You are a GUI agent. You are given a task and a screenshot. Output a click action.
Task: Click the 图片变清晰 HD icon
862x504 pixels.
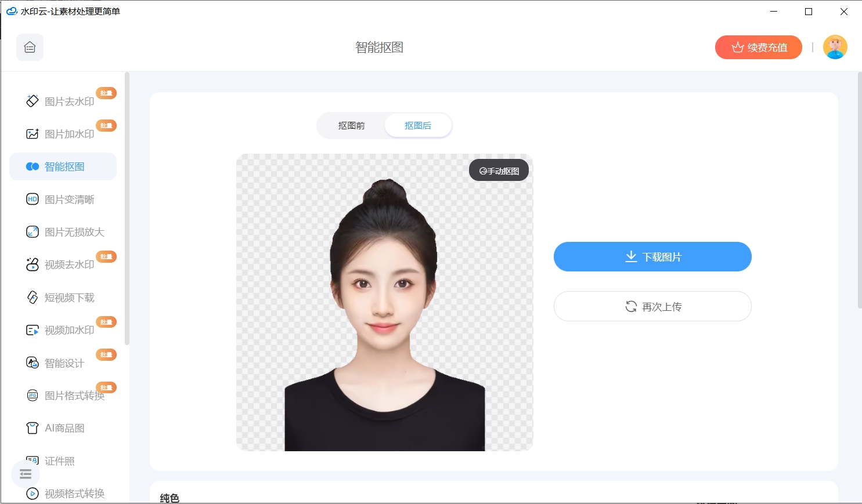pos(33,200)
